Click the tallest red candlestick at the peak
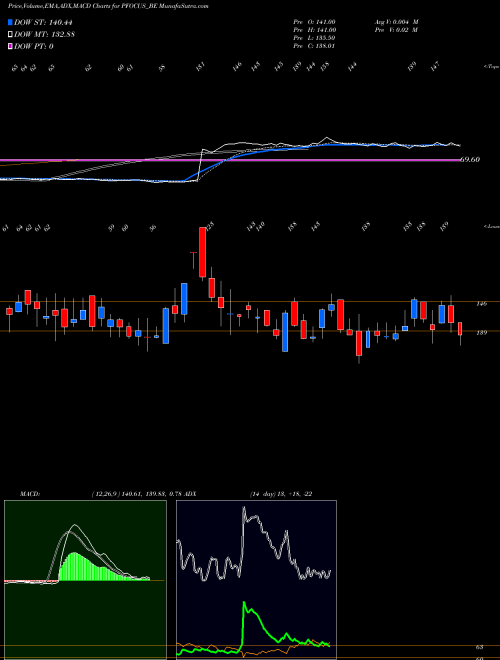Image resolution: width=500 pixels, height=660 pixels. [202, 252]
